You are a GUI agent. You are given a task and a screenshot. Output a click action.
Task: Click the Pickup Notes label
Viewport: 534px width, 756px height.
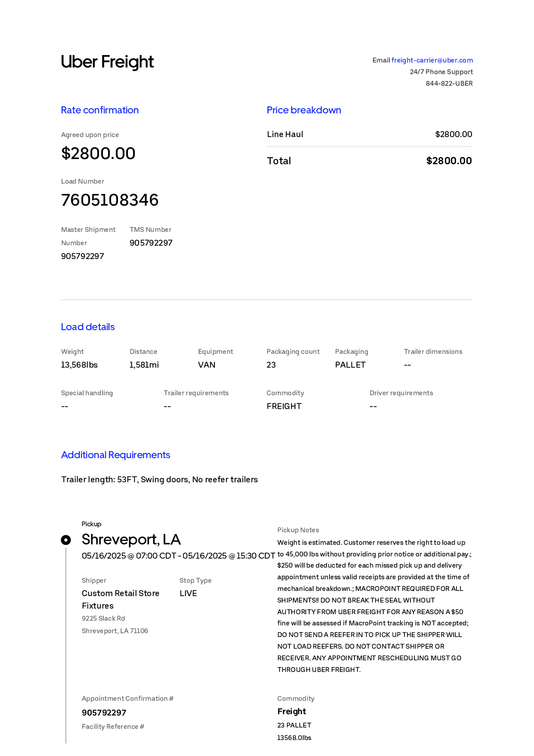298,530
